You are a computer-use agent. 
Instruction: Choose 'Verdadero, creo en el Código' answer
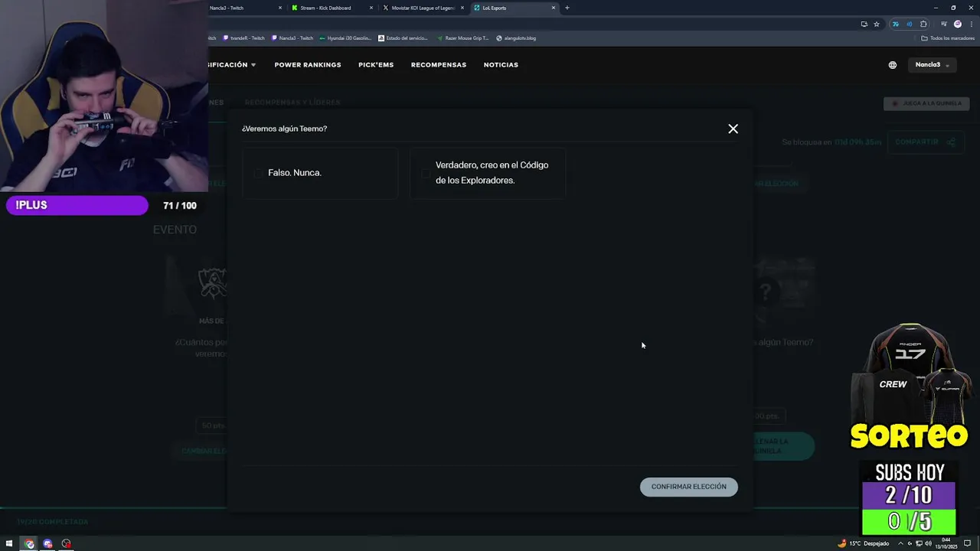point(488,173)
